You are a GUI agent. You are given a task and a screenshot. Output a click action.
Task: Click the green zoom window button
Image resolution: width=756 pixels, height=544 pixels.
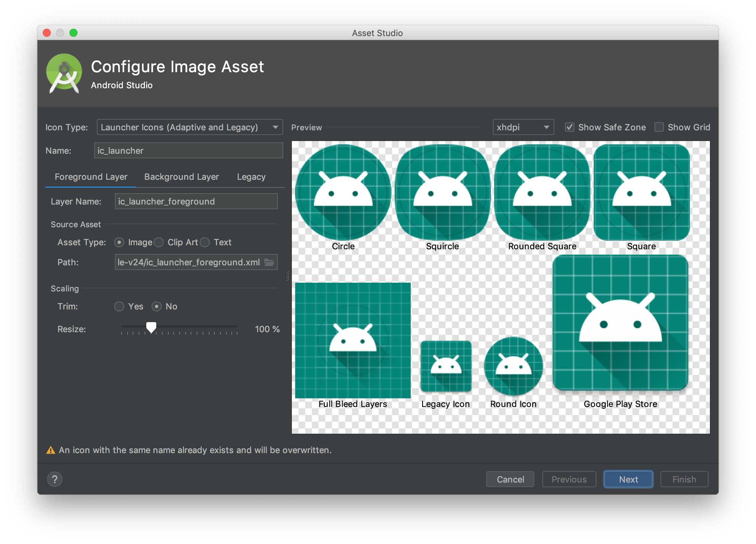73,33
